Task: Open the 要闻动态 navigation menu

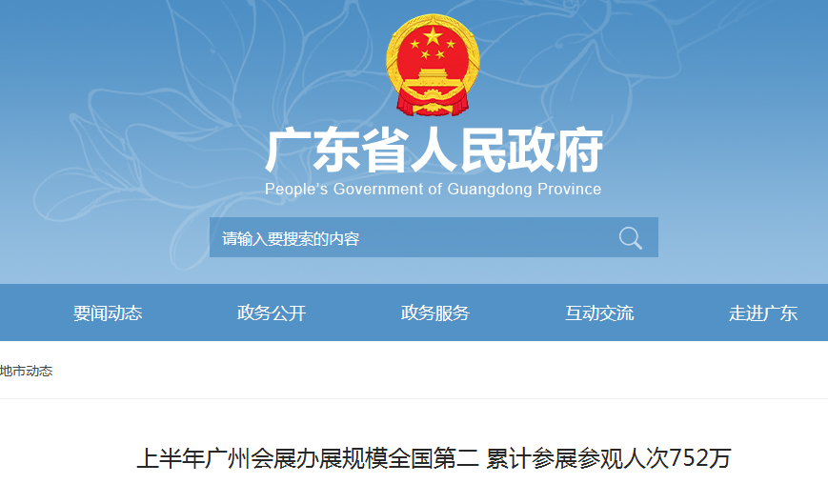Action: (x=108, y=312)
